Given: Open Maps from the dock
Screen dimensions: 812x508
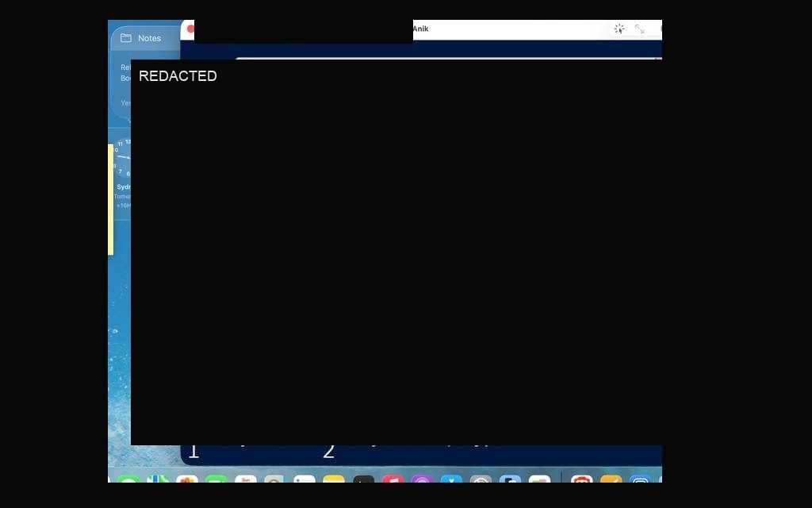Looking at the screenshot, I should [x=158, y=479].
